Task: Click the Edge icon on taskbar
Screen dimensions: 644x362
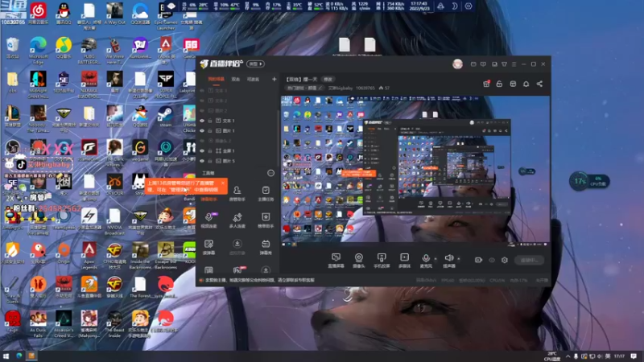Action: 19,356
